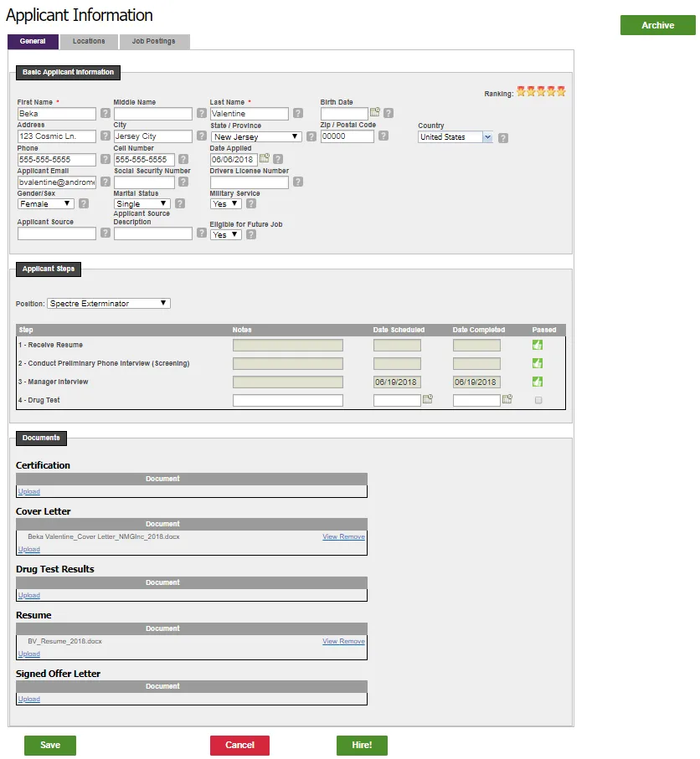The width and height of the screenshot is (700, 759).
Task: Click the help icon beside Military Service
Action: tap(251, 204)
